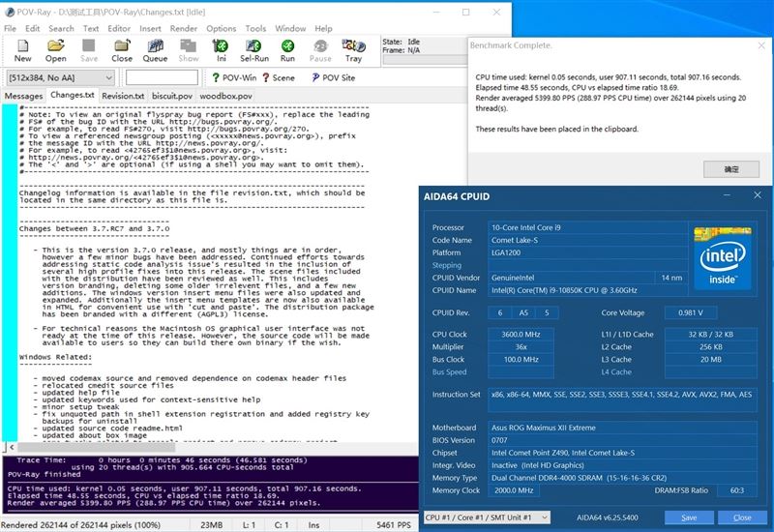
Task: Click the Pause render toolbar icon
Action: (x=320, y=51)
